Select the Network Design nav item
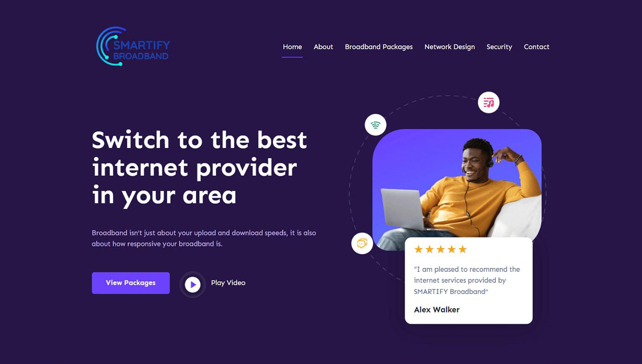 pyautogui.click(x=449, y=47)
